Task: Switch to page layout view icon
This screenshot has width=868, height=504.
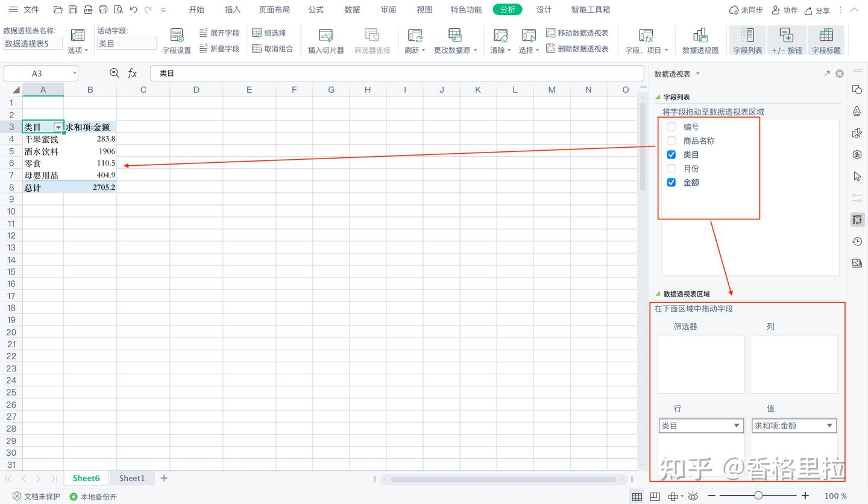Action: pos(655,497)
